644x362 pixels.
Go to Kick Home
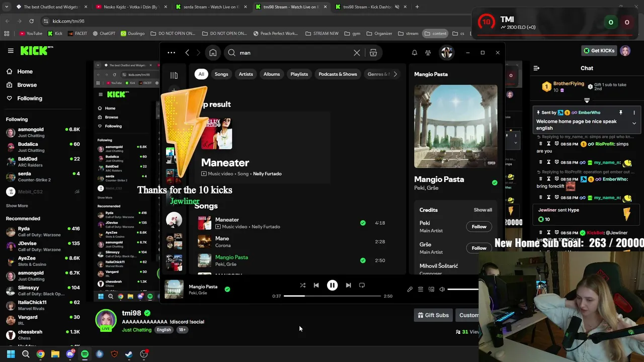(x=25, y=71)
